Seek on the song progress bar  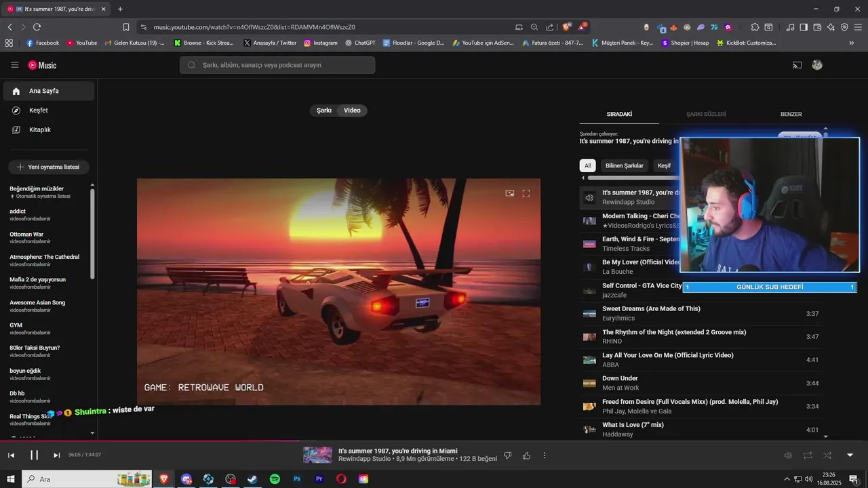[x=434, y=441]
